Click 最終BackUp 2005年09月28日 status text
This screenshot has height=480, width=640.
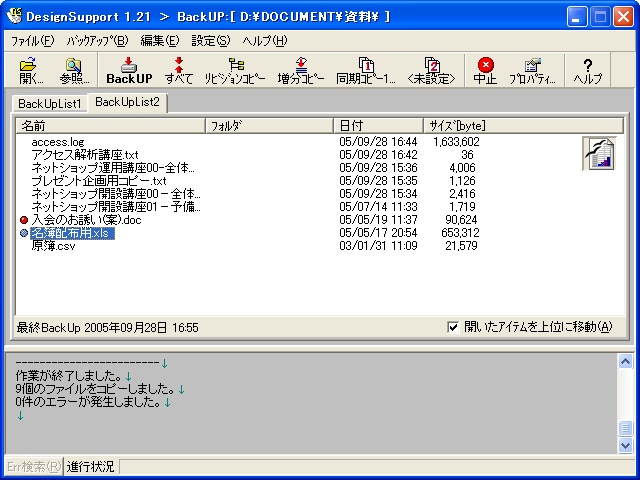coord(107,328)
